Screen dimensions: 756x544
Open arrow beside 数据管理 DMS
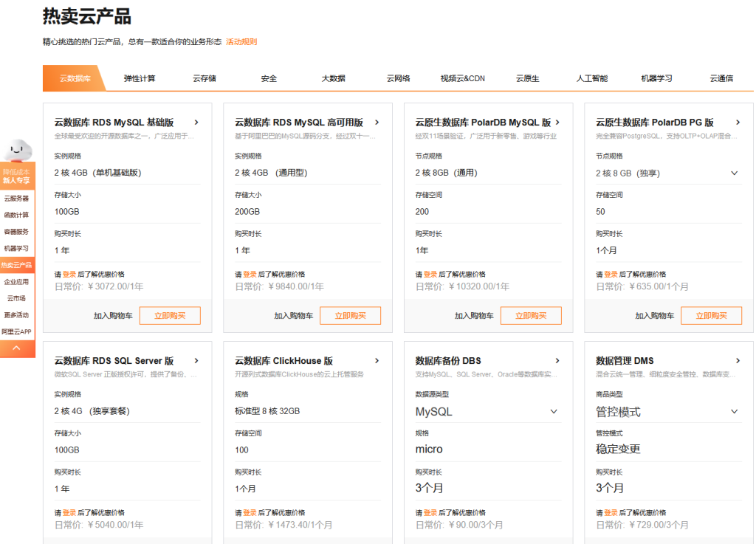[x=738, y=360]
